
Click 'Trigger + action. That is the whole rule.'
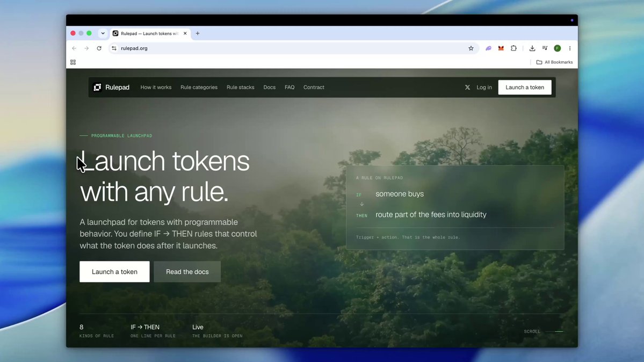click(x=408, y=237)
